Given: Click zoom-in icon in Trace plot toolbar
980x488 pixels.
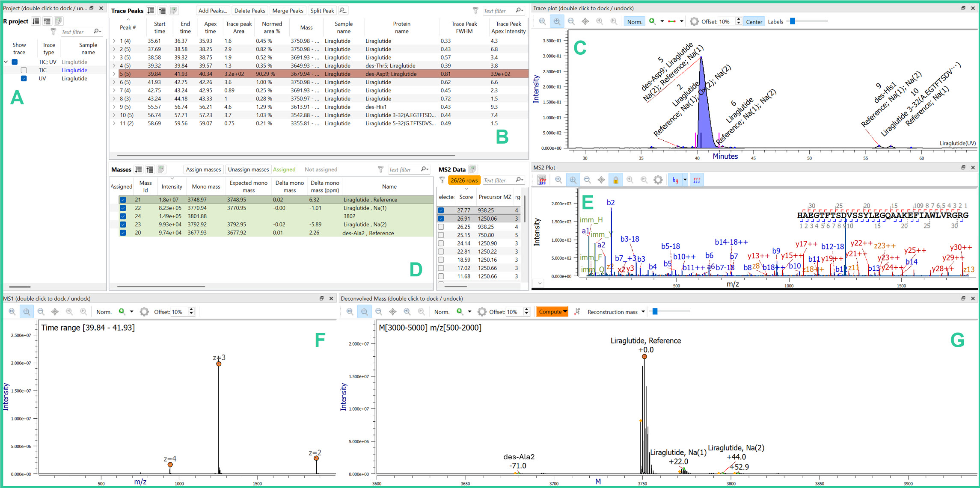Looking at the screenshot, I should click(556, 22).
